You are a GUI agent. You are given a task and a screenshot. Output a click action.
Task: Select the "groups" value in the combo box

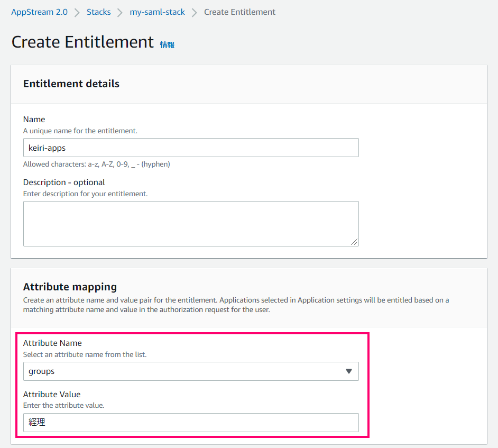point(190,371)
